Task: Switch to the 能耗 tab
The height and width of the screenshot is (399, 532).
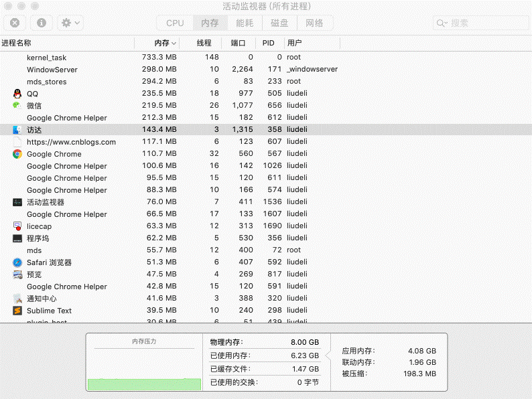Action: tap(245, 23)
